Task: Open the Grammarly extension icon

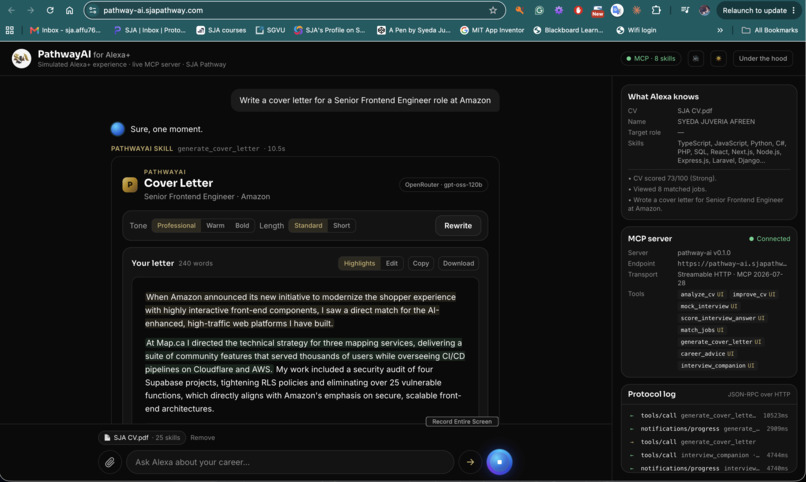Action: click(x=539, y=10)
